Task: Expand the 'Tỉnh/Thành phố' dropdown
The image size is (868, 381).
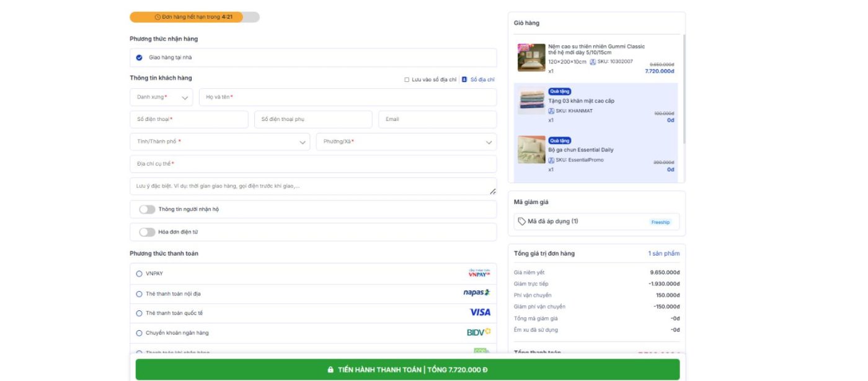Action: (x=219, y=142)
